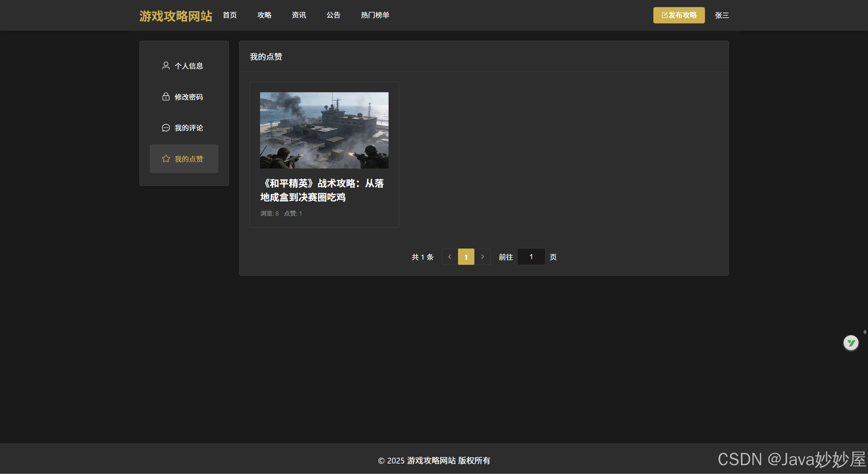Click the star icon beside 我的点赞
Screen dimensions: 868x474
coord(166,159)
